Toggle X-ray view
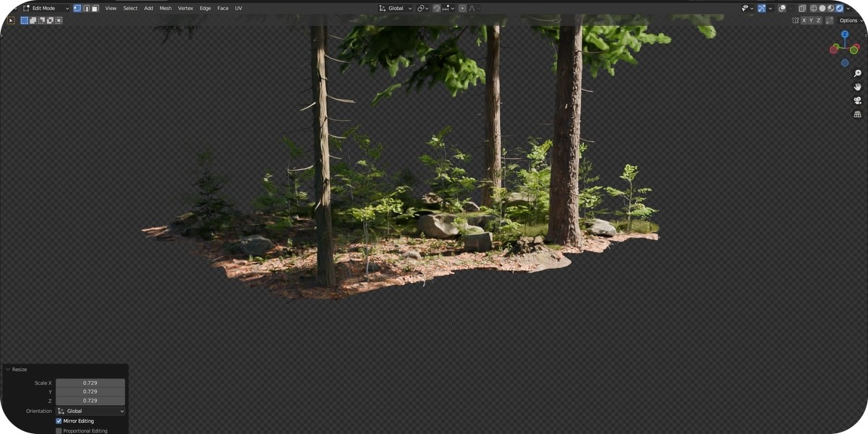868x434 pixels. 802,9
